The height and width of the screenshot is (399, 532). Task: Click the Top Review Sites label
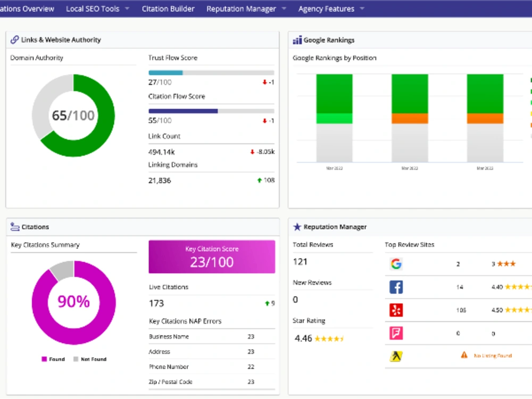pyautogui.click(x=410, y=245)
